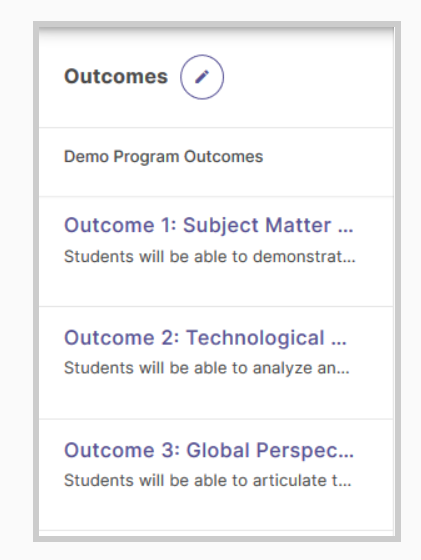Open Outcome 2: Technological link
This screenshot has height=560, width=421.
[205, 338]
